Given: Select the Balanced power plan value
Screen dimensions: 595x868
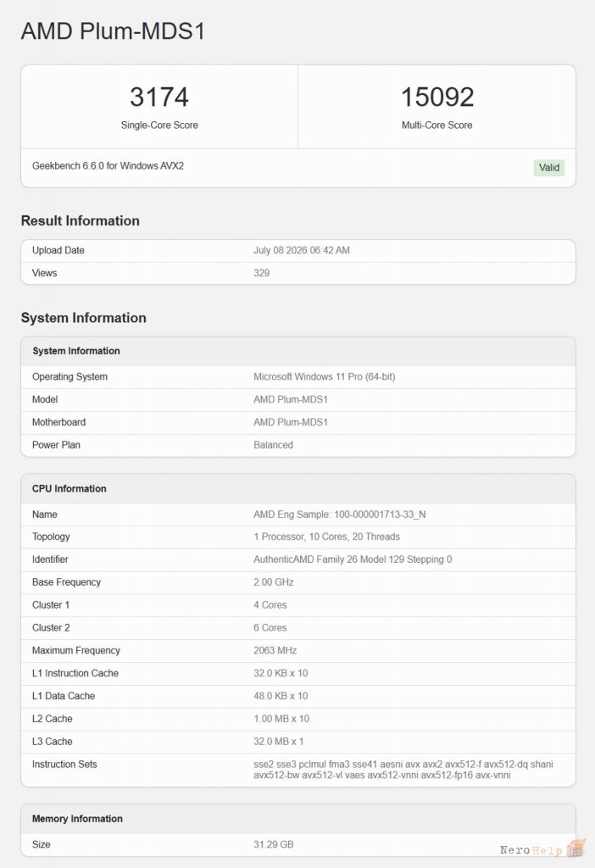Looking at the screenshot, I should click(274, 444).
